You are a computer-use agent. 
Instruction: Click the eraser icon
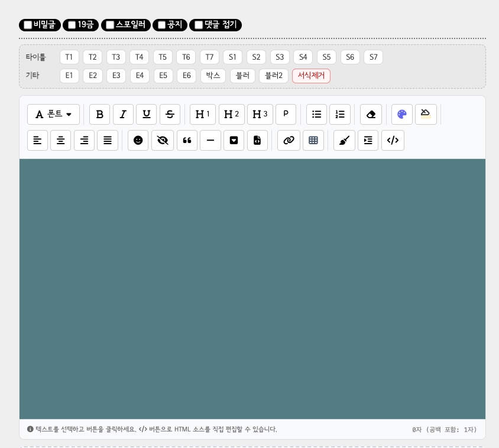pos(371,114)
